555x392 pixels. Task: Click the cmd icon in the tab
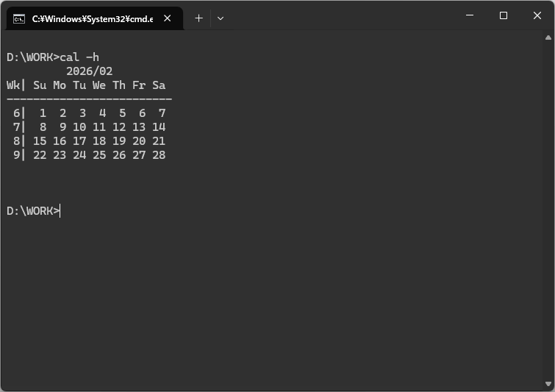pyautogui.click(x=19, y=19)
